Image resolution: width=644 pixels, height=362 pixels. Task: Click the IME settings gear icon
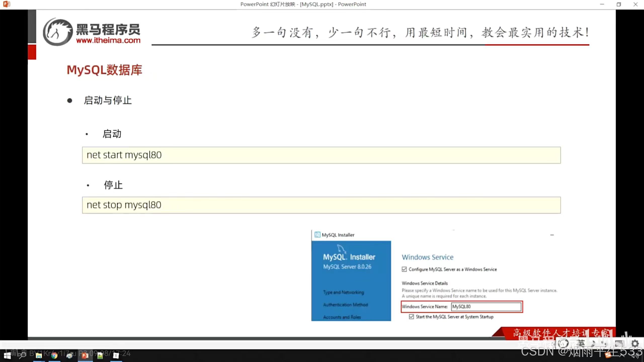[635, 343]
